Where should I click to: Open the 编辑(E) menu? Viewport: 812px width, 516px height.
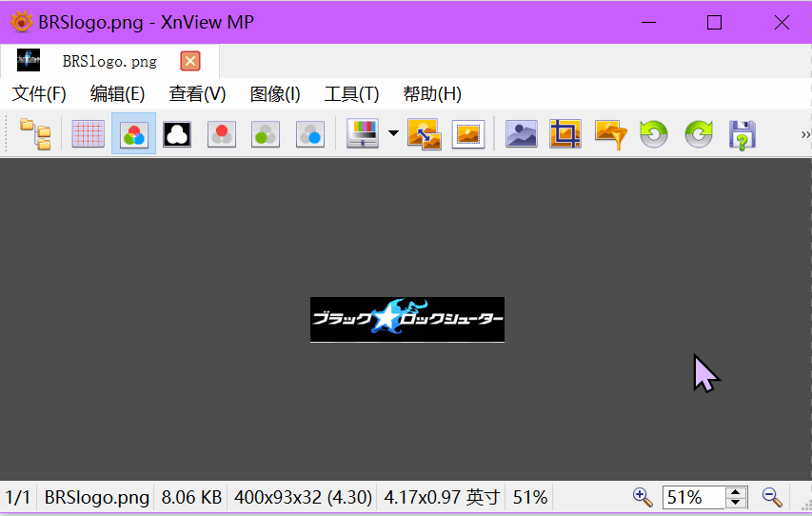[x=117, y=93]
